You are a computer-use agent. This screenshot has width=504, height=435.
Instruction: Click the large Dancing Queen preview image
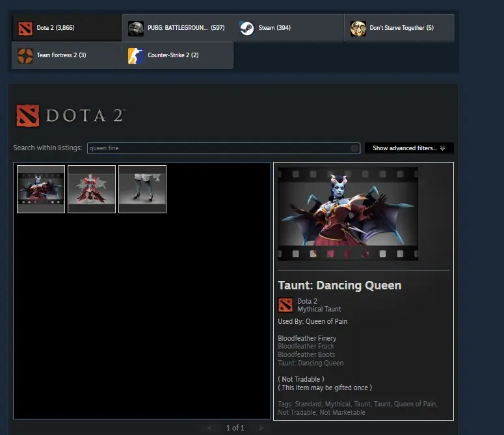click(x=348, y=214)
